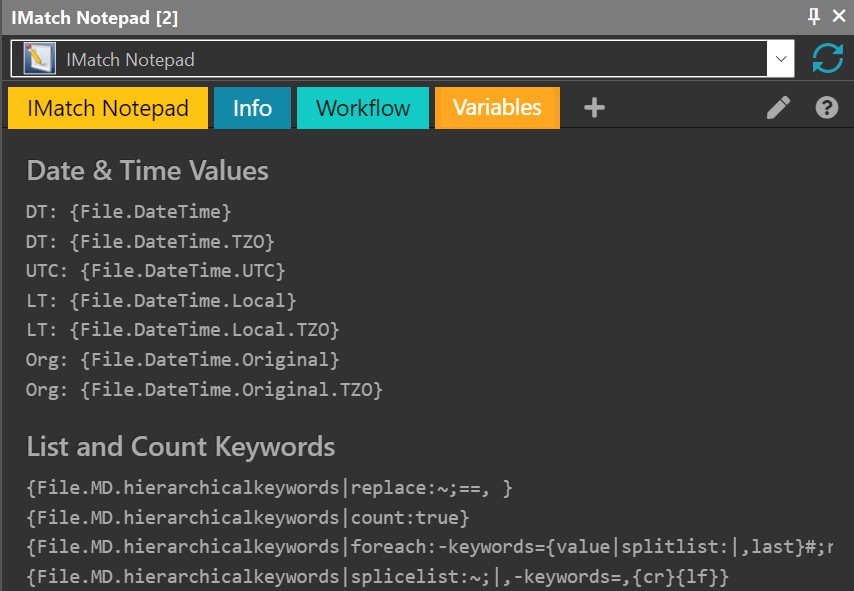Click line 'DT: {File.DateTime.TZO}'

(x=150, y=241)
